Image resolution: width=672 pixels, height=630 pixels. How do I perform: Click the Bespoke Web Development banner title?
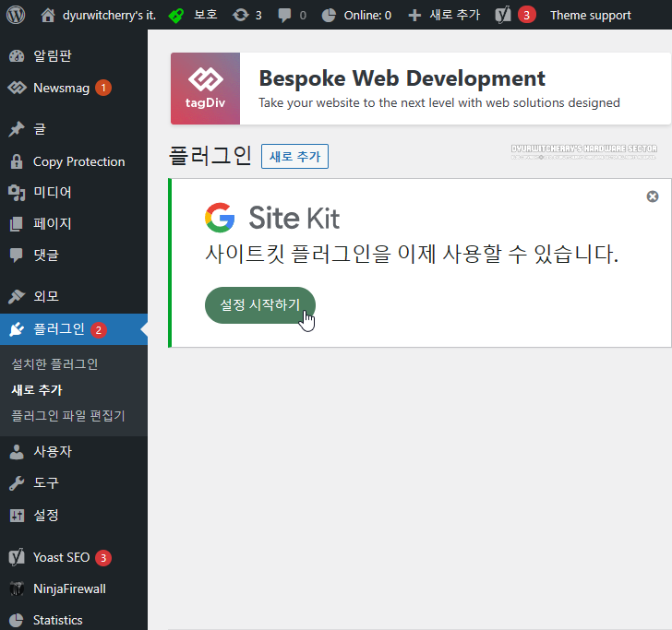402,78
